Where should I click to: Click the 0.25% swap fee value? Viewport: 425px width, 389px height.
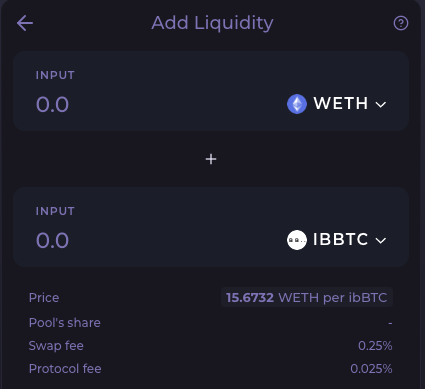tap(375, 346)
